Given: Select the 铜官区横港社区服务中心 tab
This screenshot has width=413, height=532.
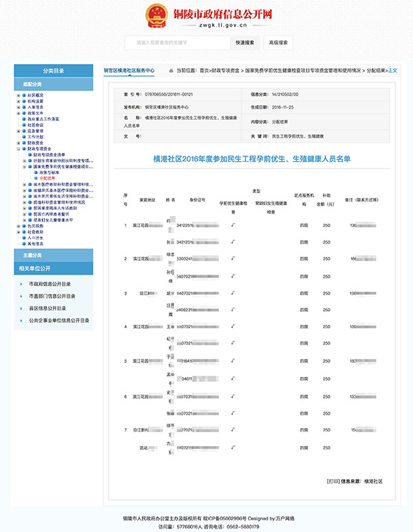Looking at the screenshot, I should pyautogui.click(x=129, y=70).
